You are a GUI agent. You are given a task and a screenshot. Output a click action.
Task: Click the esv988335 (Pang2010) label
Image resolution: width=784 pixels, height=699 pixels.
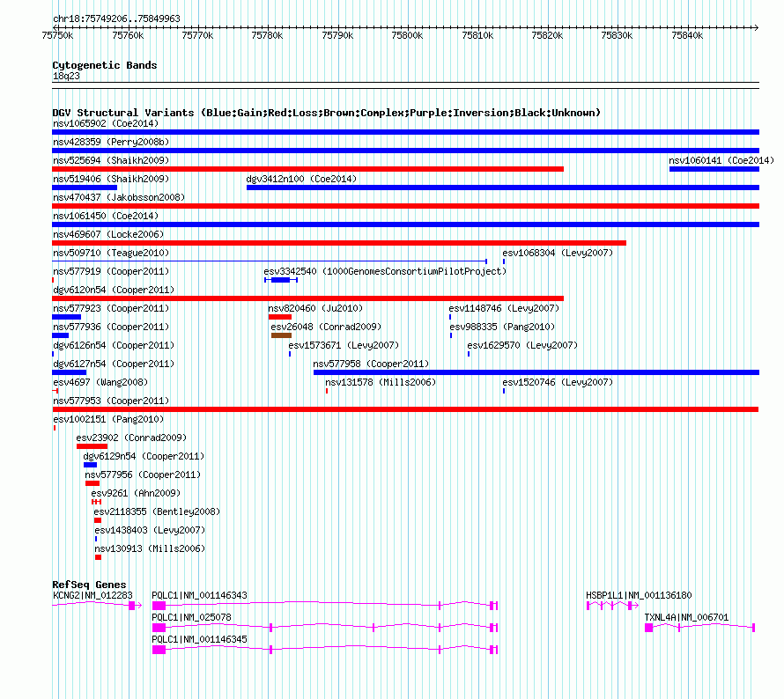click(502, 327)
